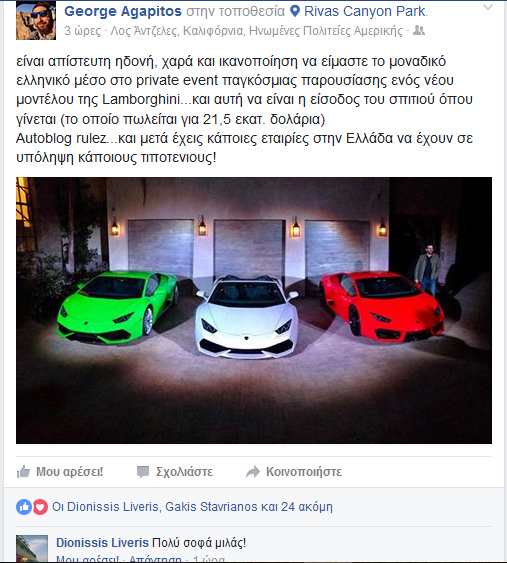Image resolution: width=507 pixels, height=563 pixels.
Task: Click the location pin icon
Action: 295,11
